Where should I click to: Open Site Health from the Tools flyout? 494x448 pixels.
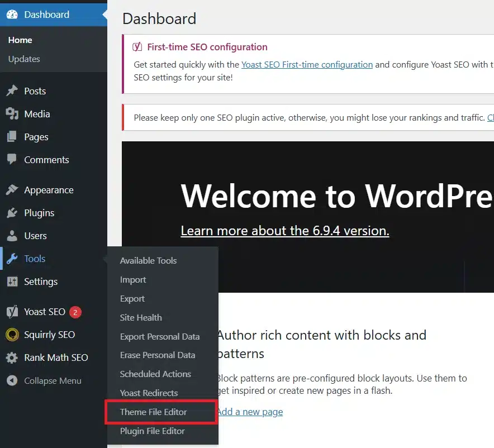point(140,317)
